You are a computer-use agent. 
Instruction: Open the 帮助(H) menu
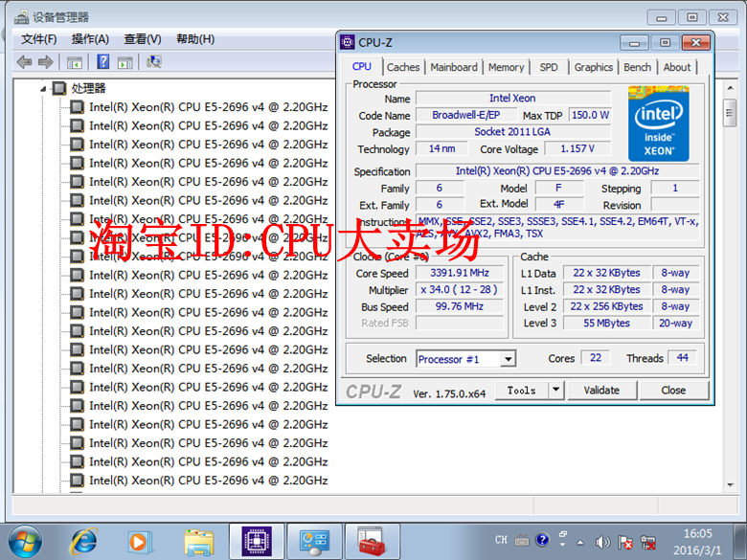tap(195, 39)
